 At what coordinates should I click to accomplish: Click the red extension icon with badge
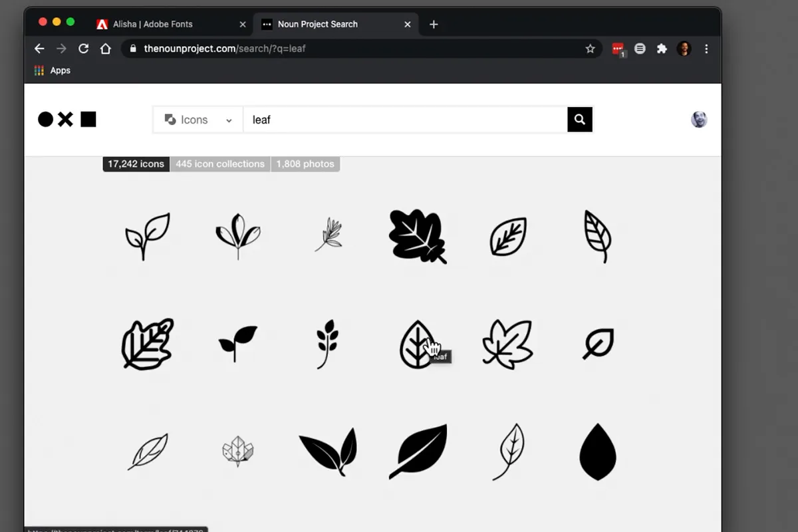pos(617,48)
